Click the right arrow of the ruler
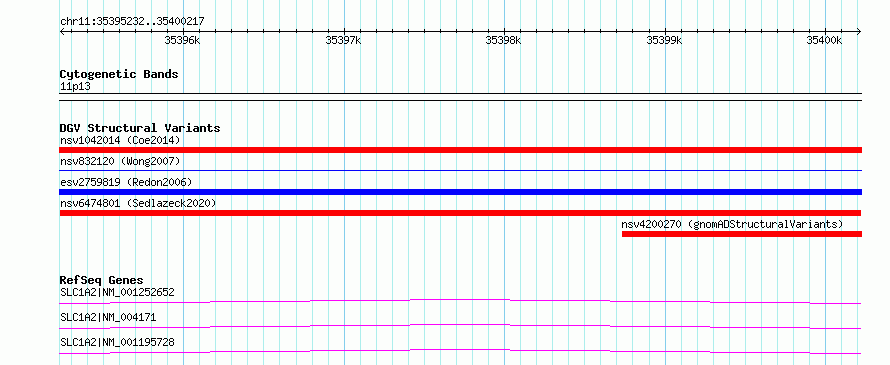 [858, 32]
